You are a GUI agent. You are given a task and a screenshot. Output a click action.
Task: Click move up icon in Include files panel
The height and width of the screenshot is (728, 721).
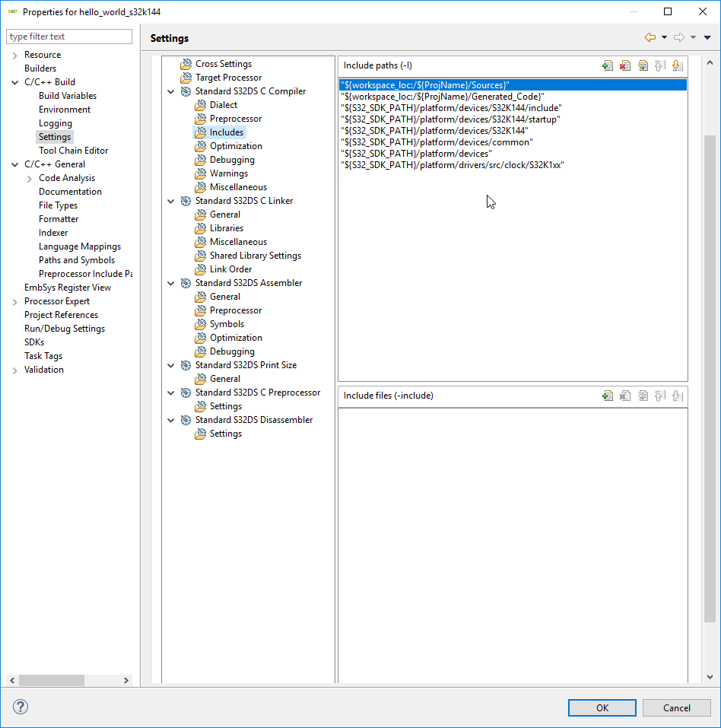pyautogui.click(x=659, y=396)
